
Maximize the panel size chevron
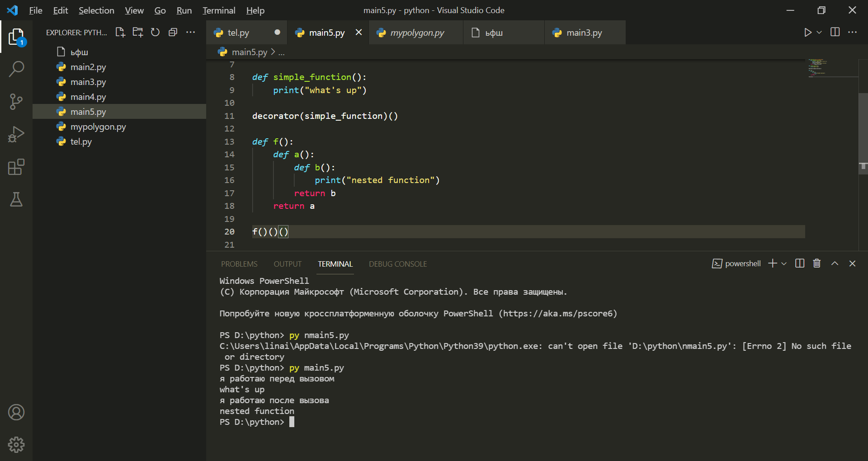point(835,263)
